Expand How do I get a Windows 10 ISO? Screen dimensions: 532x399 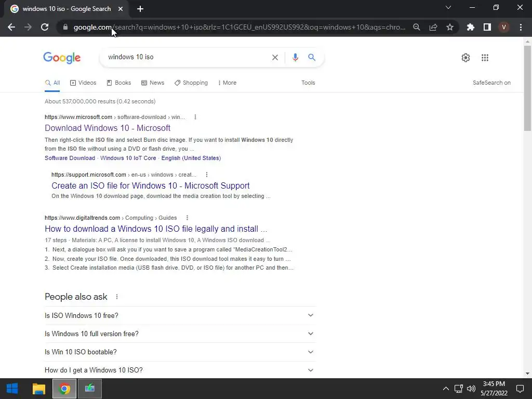(180, 370)
